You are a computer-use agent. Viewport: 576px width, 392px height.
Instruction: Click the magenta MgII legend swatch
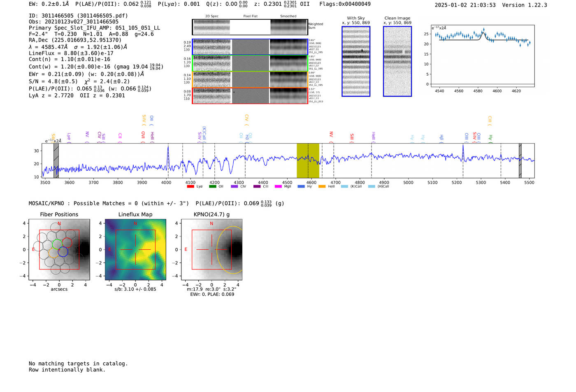[279, 187]
